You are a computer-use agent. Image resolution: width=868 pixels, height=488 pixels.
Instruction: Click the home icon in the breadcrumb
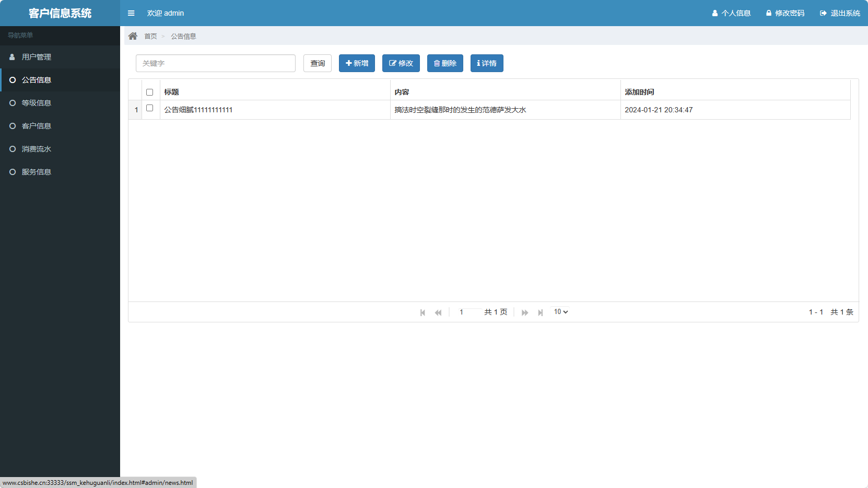coord(133,35)
